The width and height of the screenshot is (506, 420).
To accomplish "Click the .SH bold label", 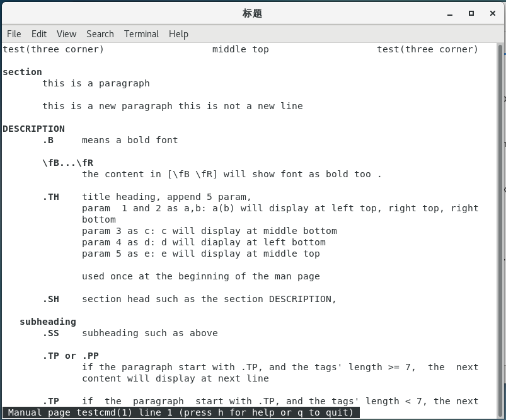I will pyautogui.click(x=52, y=299).
